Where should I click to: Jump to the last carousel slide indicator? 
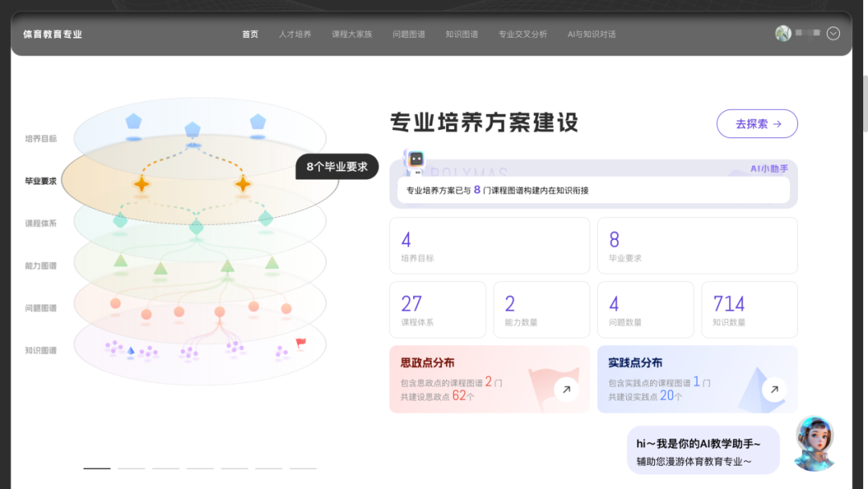tap(303, 467)
